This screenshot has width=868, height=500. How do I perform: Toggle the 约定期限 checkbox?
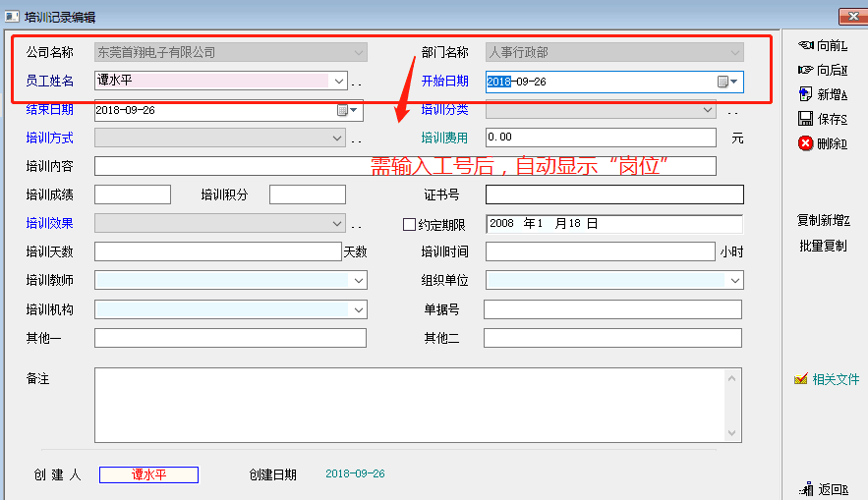pos(410,224)
